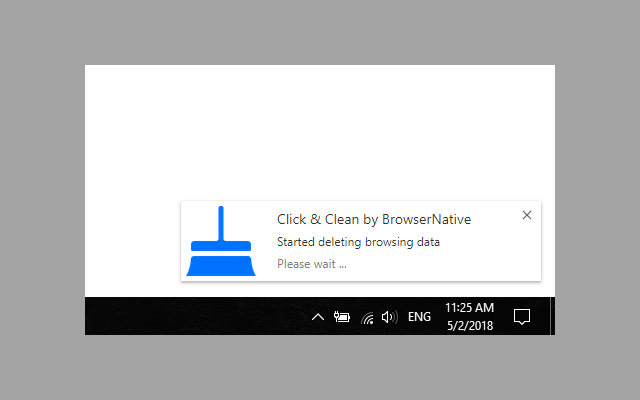Click the blue broom icon in notification

coord(221,241)
